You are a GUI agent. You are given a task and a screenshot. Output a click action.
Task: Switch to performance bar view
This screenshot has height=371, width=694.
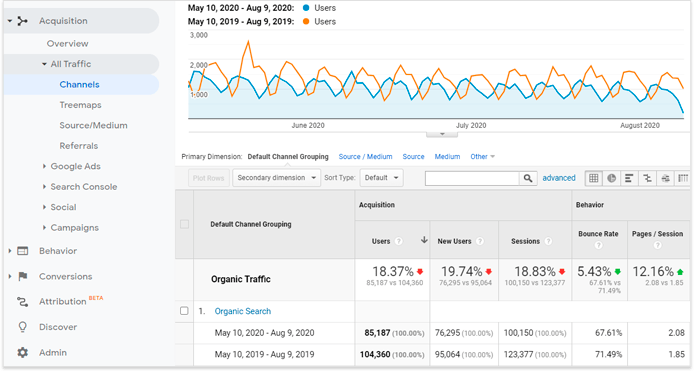coord(629,178)
